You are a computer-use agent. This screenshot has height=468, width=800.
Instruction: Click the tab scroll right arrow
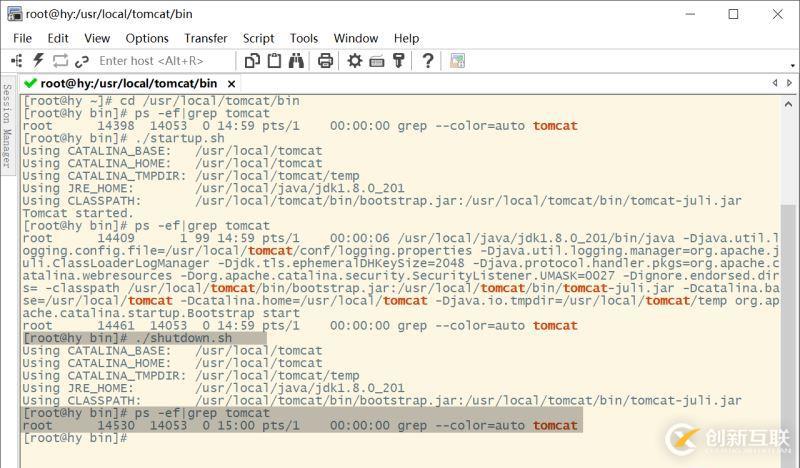coord(789,83)
